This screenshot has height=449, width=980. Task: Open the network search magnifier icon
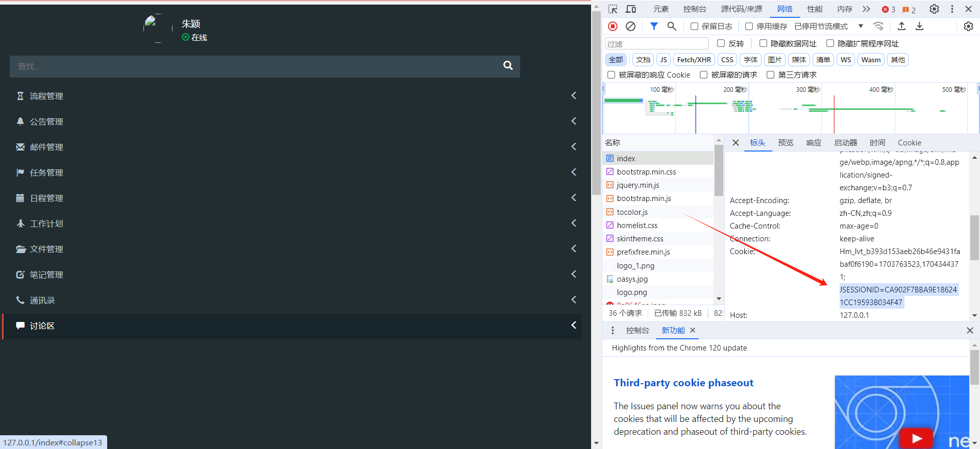tap(672, 26)
